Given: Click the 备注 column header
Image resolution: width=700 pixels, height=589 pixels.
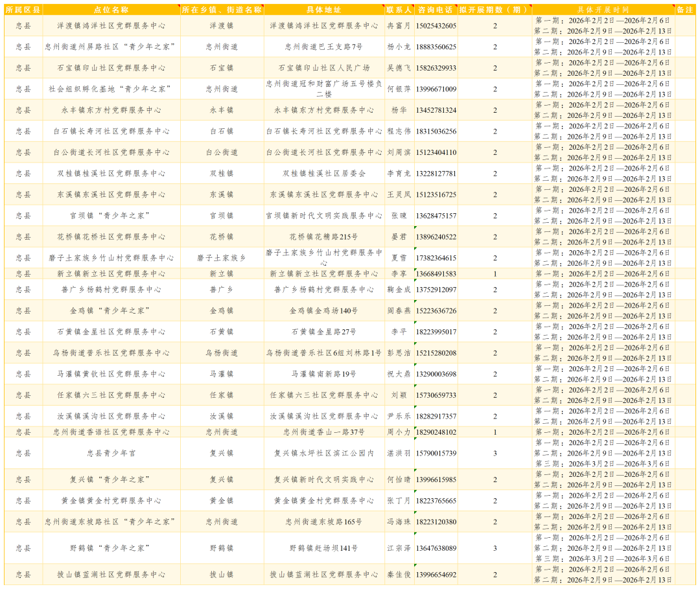Looking at the screenshot, I should click(685, 10).
